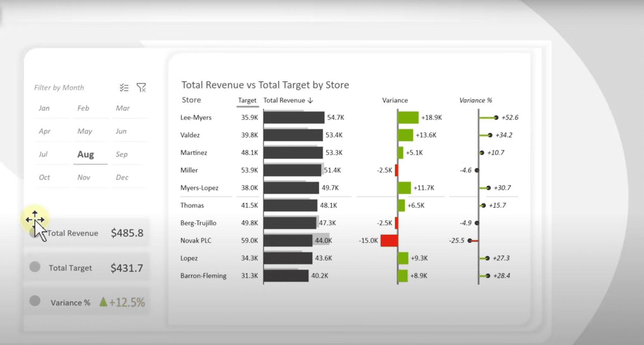Select Oct in the month filter
644x345 pixels.
[x=44, y=177]
